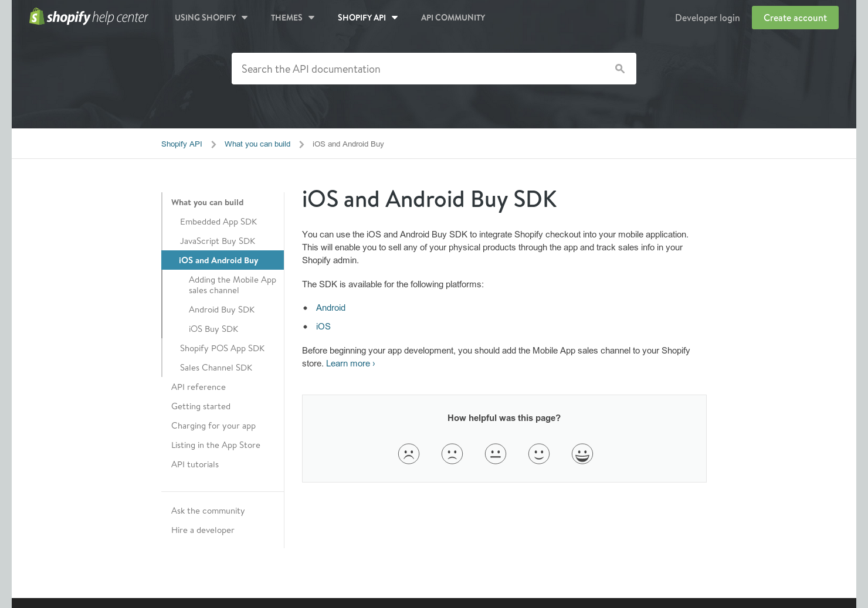868x608 pixels.
Task: Select the big grin face rating
Action: (x=582, y=453)
